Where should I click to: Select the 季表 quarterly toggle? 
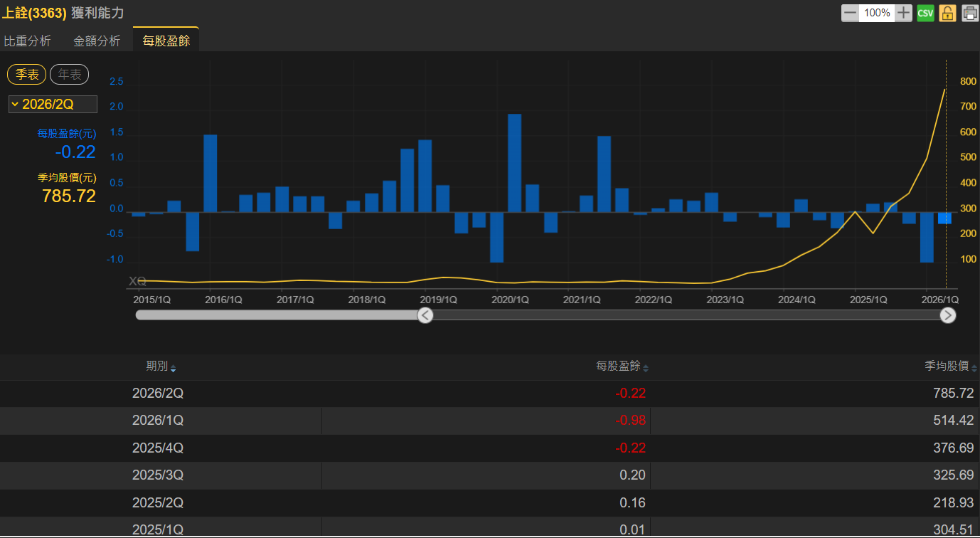27,74
